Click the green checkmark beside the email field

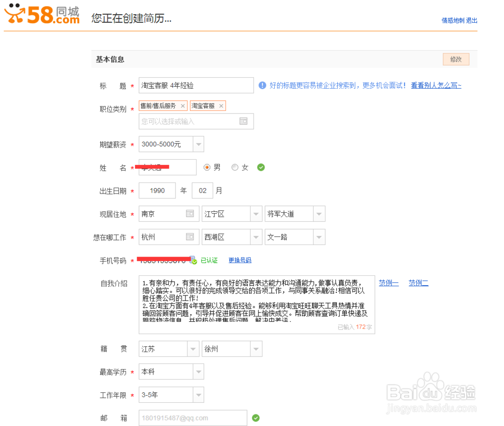[256, 418]
